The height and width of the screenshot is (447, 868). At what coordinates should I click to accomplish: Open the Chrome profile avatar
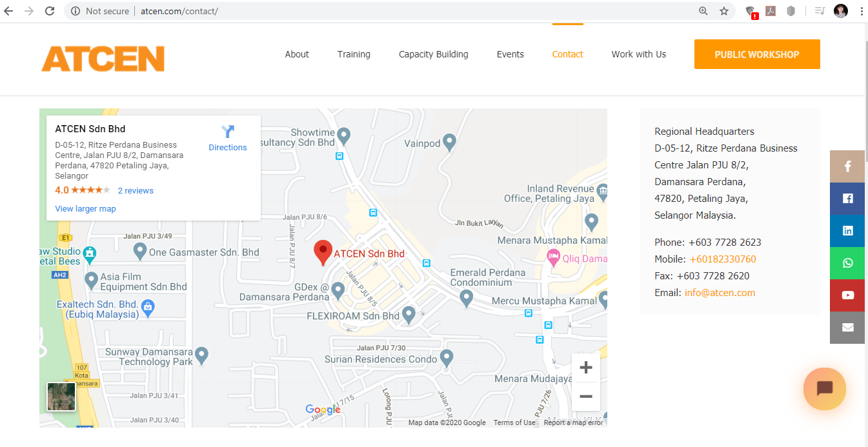[x=840, y=11]
